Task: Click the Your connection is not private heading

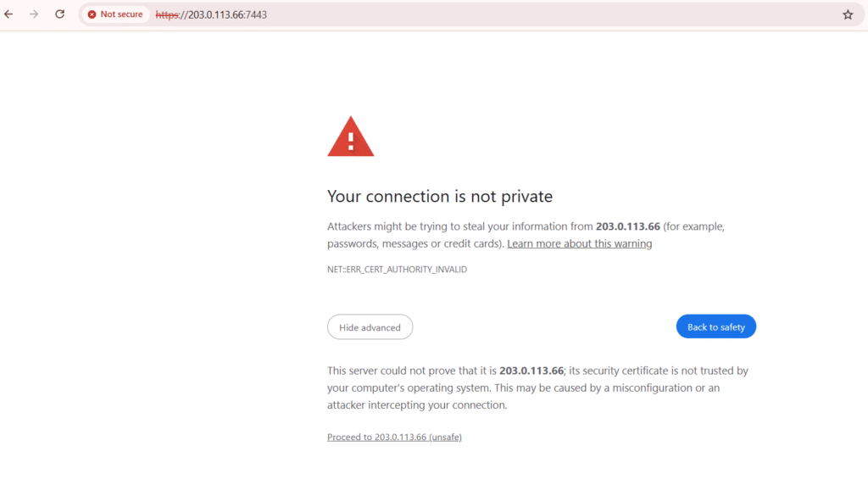Action: click(x=440, y=196)
